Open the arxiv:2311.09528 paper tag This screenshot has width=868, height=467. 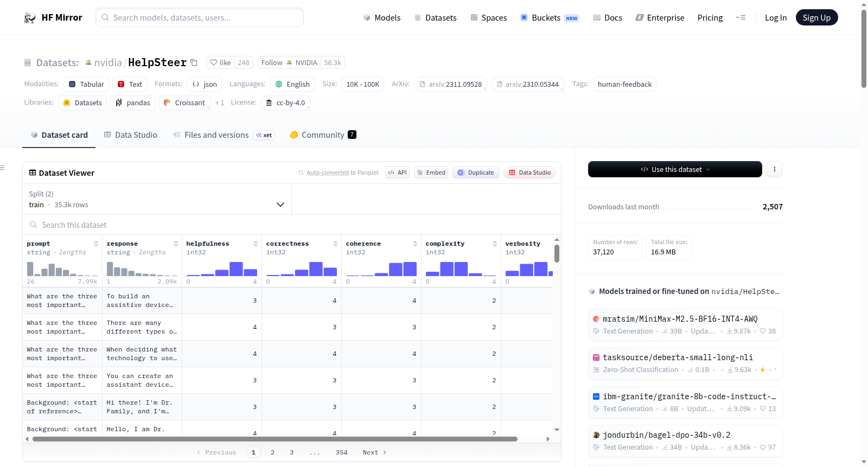[451, 84]
